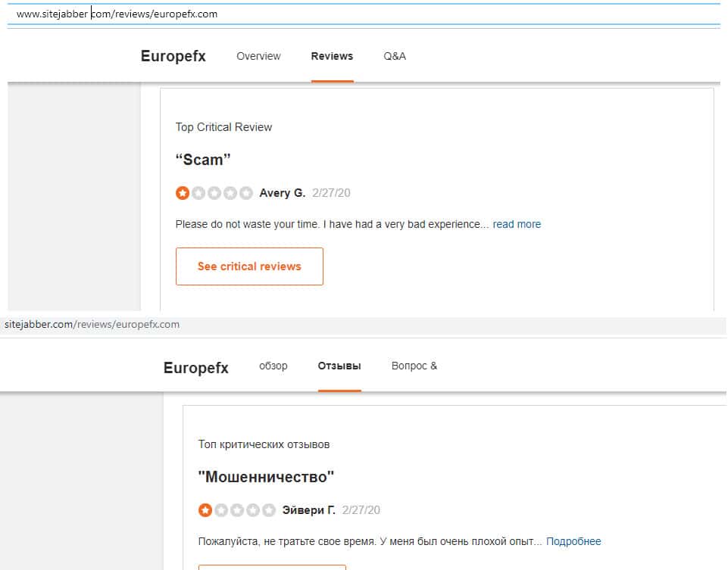Click the 2/27/20 date next to Эйвери Г.
The image size is (728, 570).
(x=361, y=510)
